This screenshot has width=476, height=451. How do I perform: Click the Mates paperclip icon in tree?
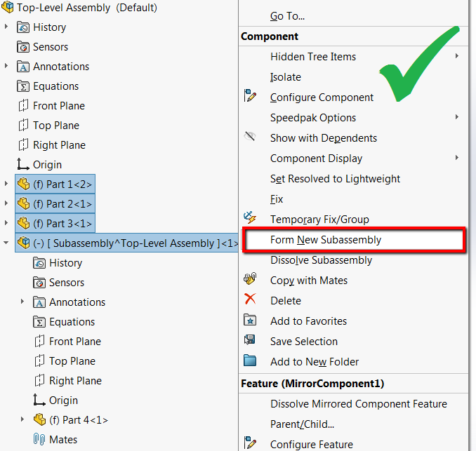coord(39,439)
